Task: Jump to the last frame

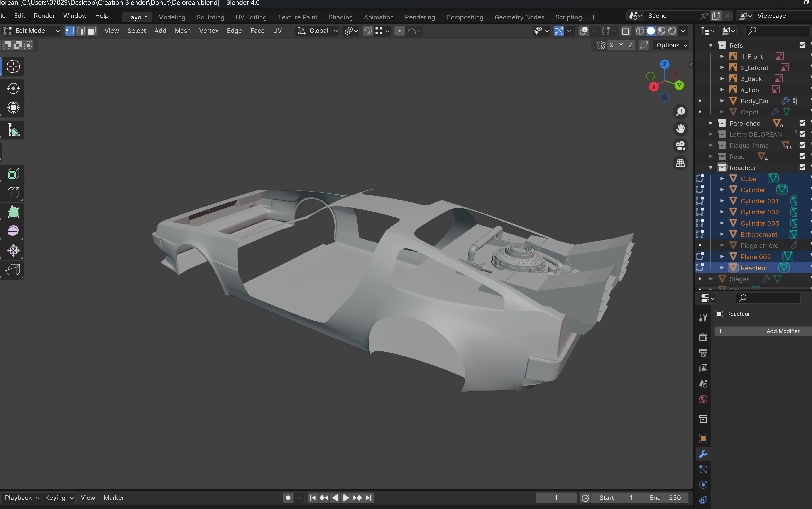Action: click(369, 498)
